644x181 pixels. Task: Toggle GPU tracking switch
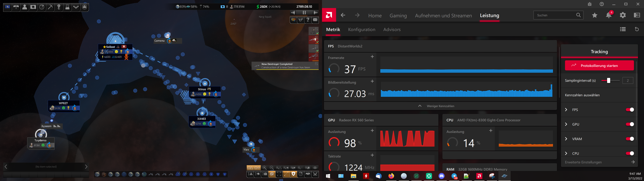630,124
